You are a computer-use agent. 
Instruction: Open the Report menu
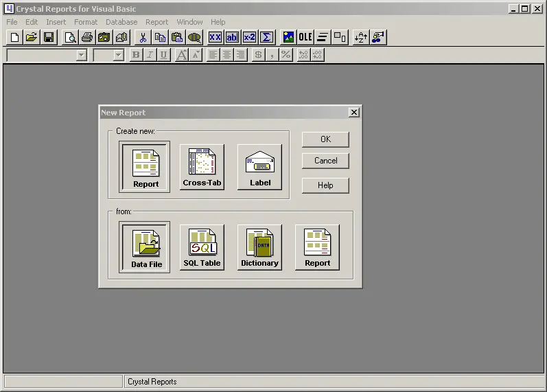click(x=156, y=22)
